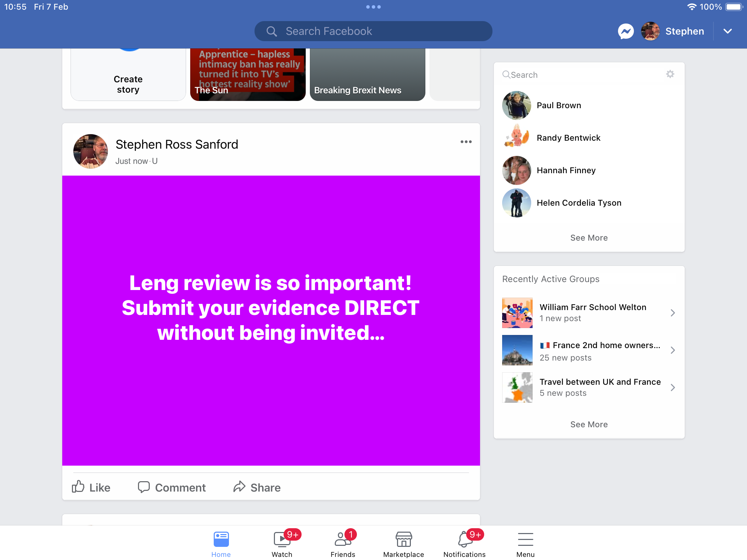Open France 2nd home owners group
The width and height of the screenshot is (747, 560).
tap(589, 350)
